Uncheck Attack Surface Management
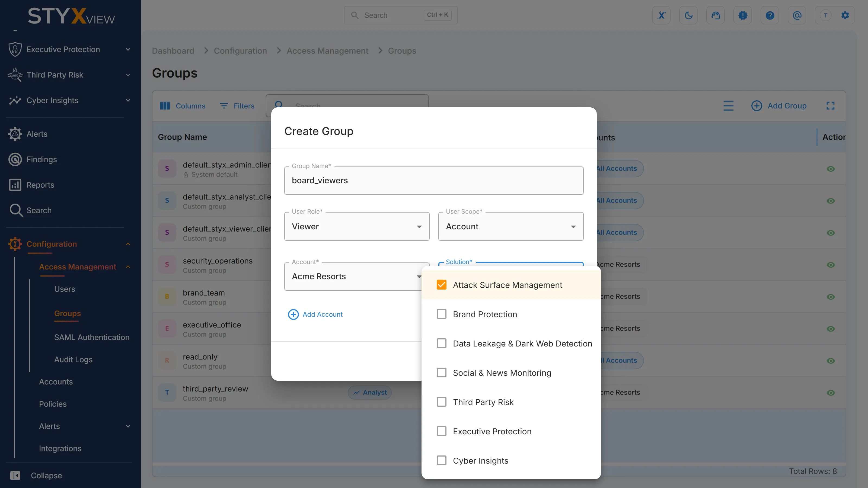Image resolution: width=868 pixels, height=488 pixels. coord(441,285)
